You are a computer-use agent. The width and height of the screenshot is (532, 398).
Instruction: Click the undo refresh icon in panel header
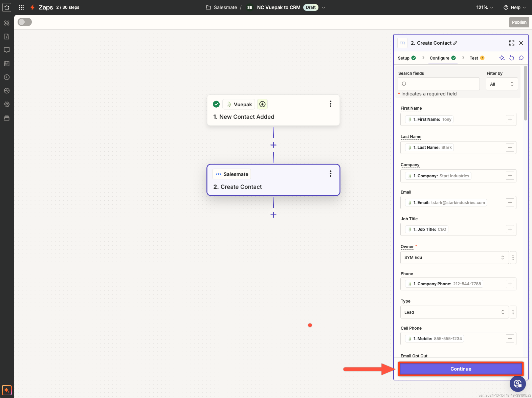pyautogui.click(x=512, y=58)
